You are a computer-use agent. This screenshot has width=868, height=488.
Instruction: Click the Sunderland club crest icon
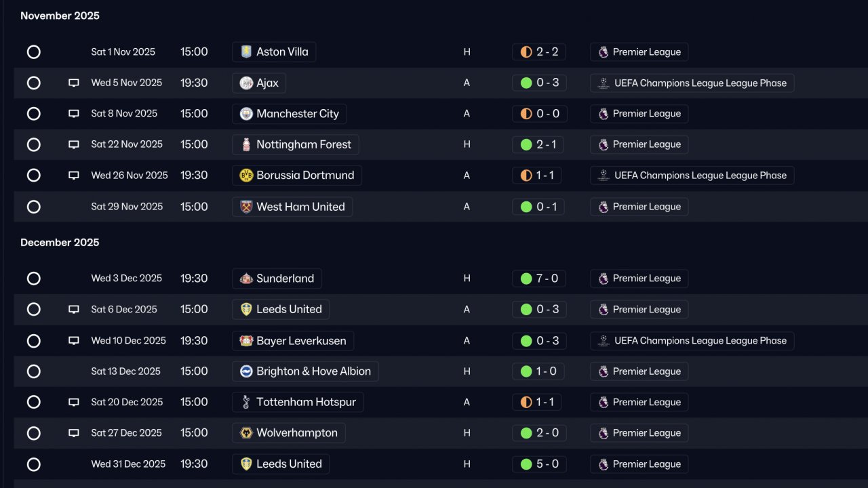(246, 279)
